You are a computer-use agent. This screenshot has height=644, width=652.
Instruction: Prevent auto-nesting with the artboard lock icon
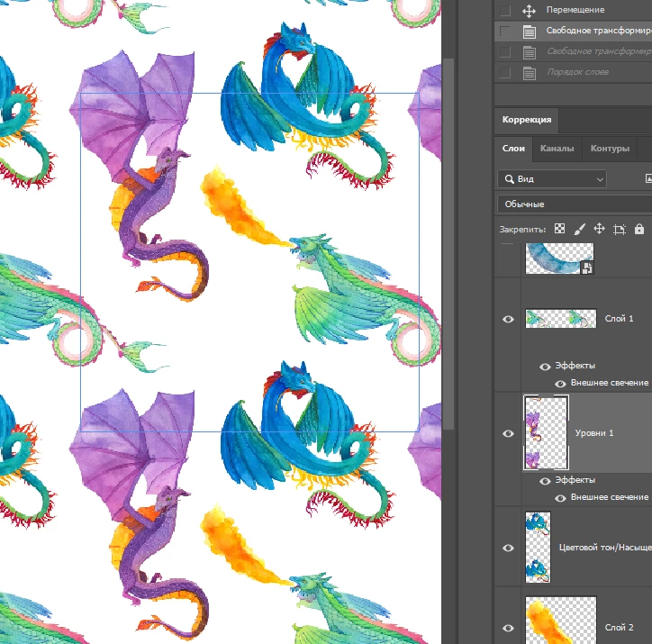[x=620, y=229]
